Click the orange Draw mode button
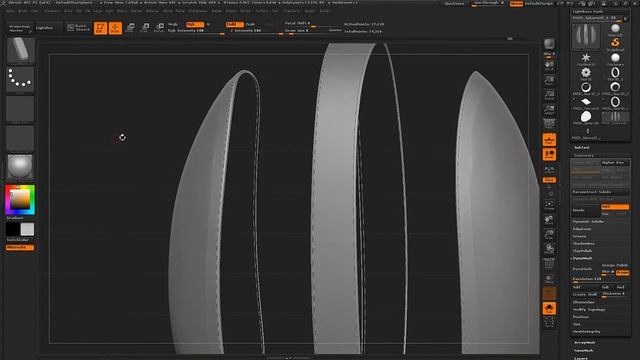The image size is (640, 360). coord(116,28)
